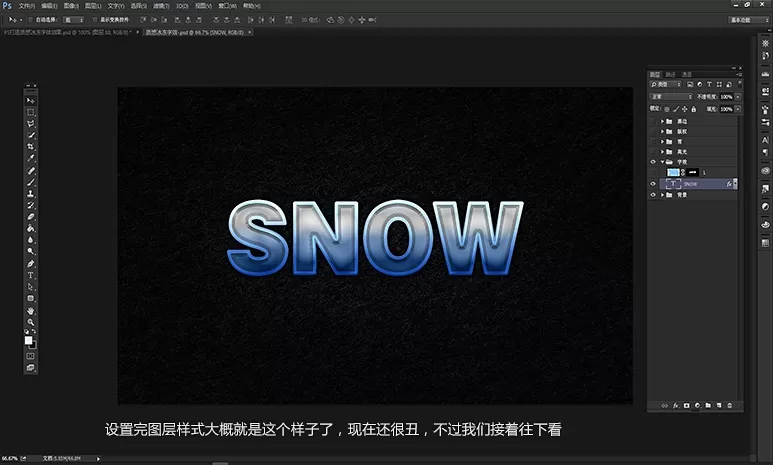The image size is (773, 465).
Task: Switch to the 100% zoom document tab
Action: (x=67, y=32)
